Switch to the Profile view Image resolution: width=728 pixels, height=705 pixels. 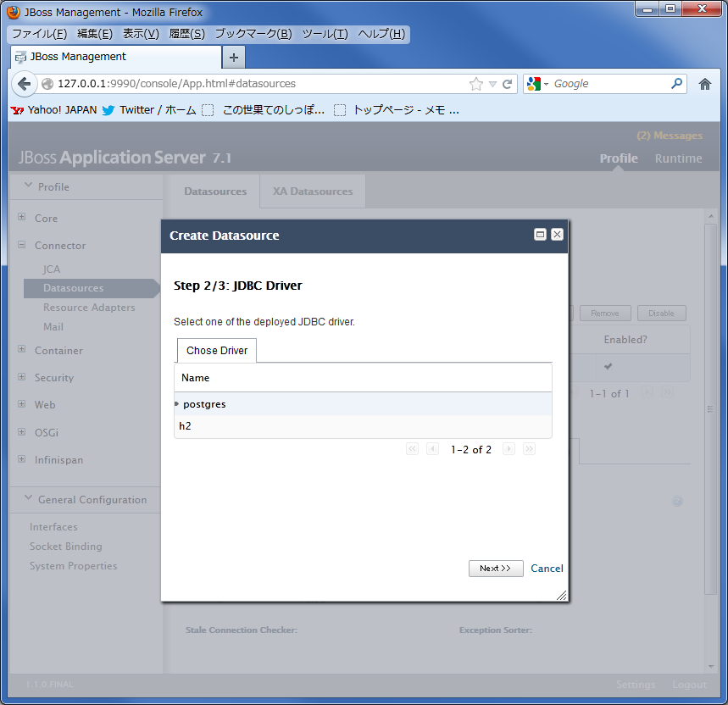coord(619,158)
